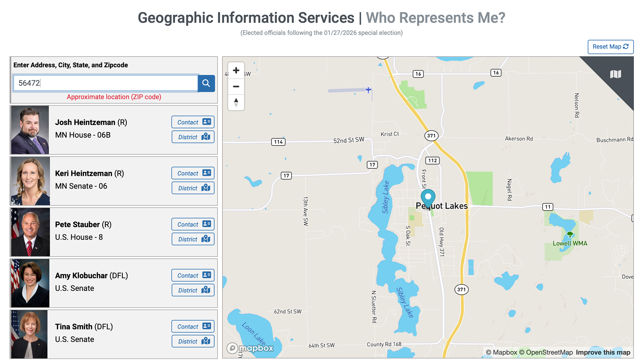Click the address search input field
Viewport: 644px width, 362px height.
pyautogui.click(x=106, y=83)
